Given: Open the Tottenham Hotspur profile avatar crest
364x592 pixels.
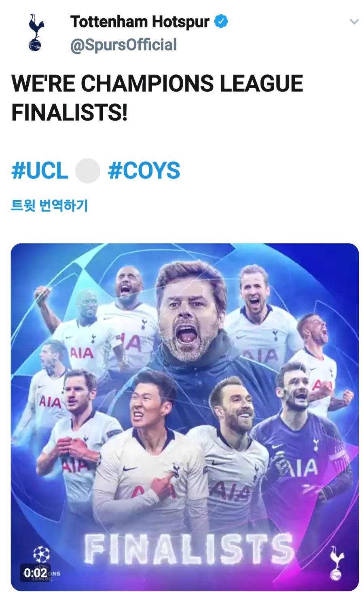Looking at the screenshot, I should [x=36, y=32].
